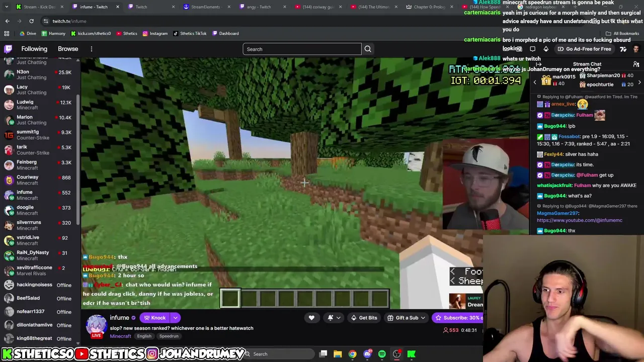The width and height of the screenshot is (644, 362).
Task: Open Couriway channel from sidebar
Action: 40,180
